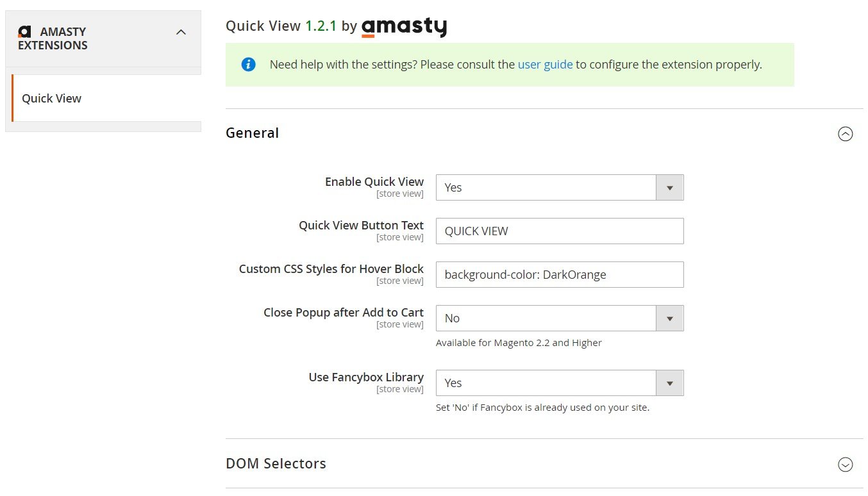Click the Enable Quick View dropdown arrow button
The height and width of the screenshot is (496, 868).
tap(670, 188)
